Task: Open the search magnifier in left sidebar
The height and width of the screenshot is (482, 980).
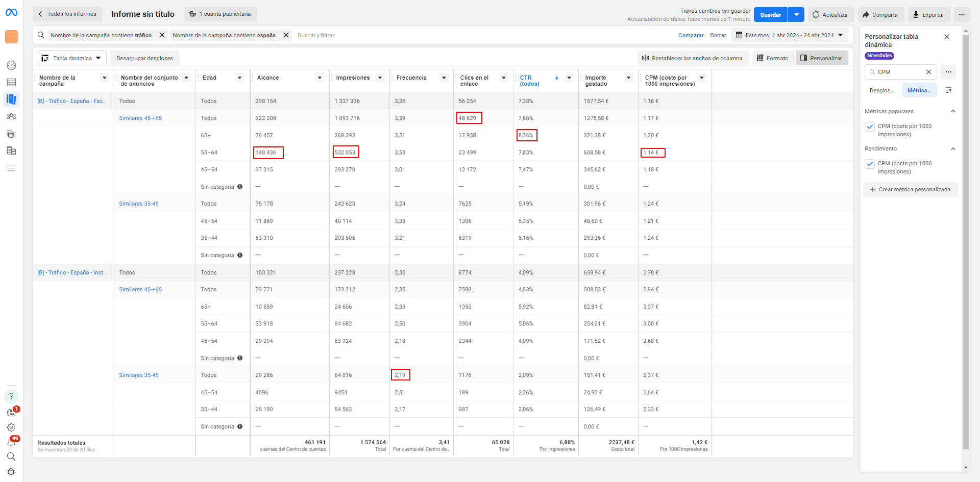Action: pos(11,456)
